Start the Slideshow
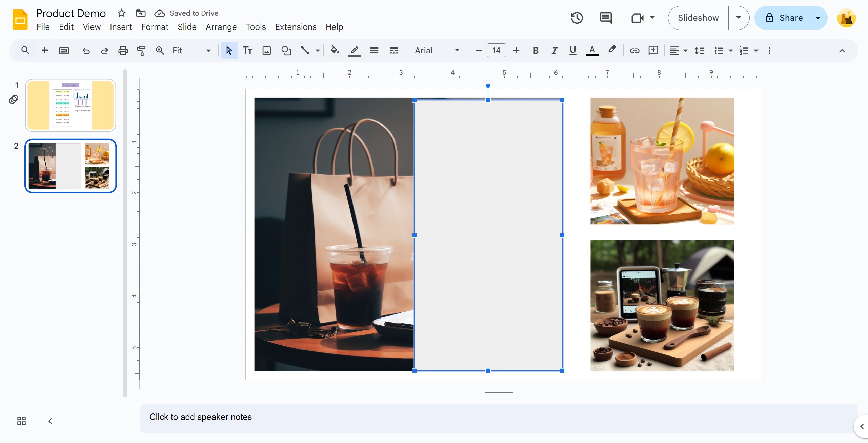Image resolution: width=868 pixels, height=443 pixels. (x=698, y=18)
